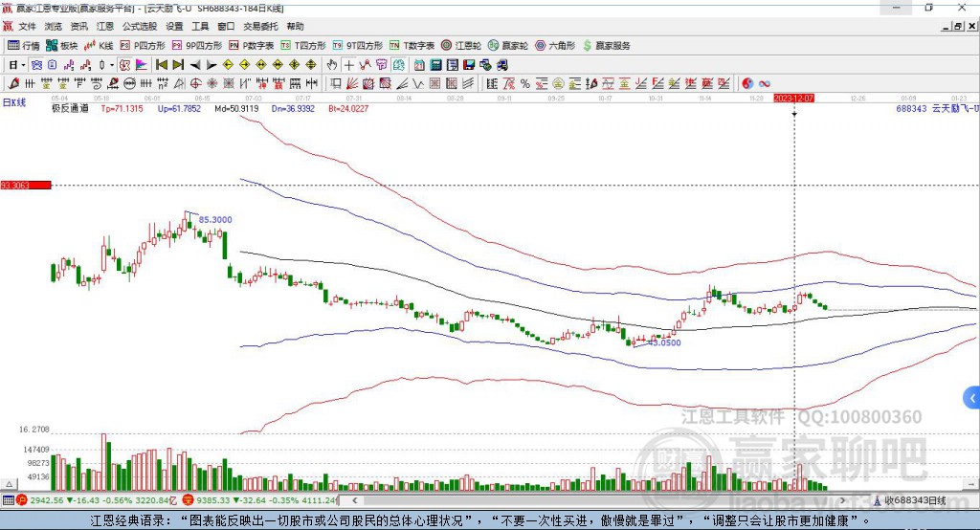
Task: Click the blue infinity symbol icon
Action: click(765, 84)
